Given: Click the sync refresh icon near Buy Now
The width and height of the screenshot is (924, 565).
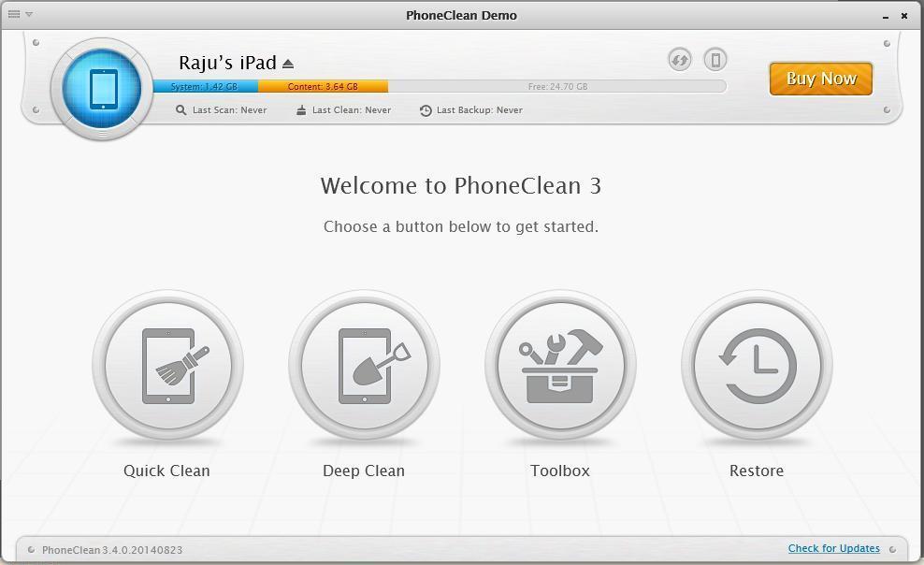Looking at the screenshot, I should click(x=680, y=59).
